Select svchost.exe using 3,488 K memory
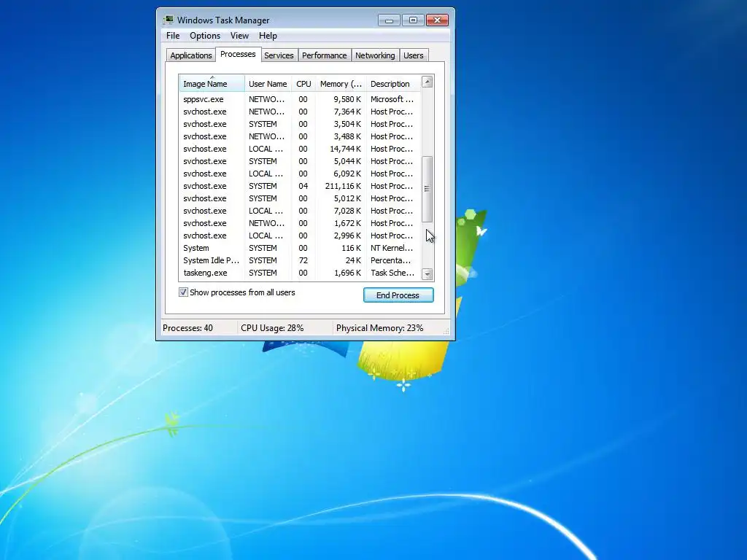The width and height of the screenshot is (747, 560). [x=300, y=136]
